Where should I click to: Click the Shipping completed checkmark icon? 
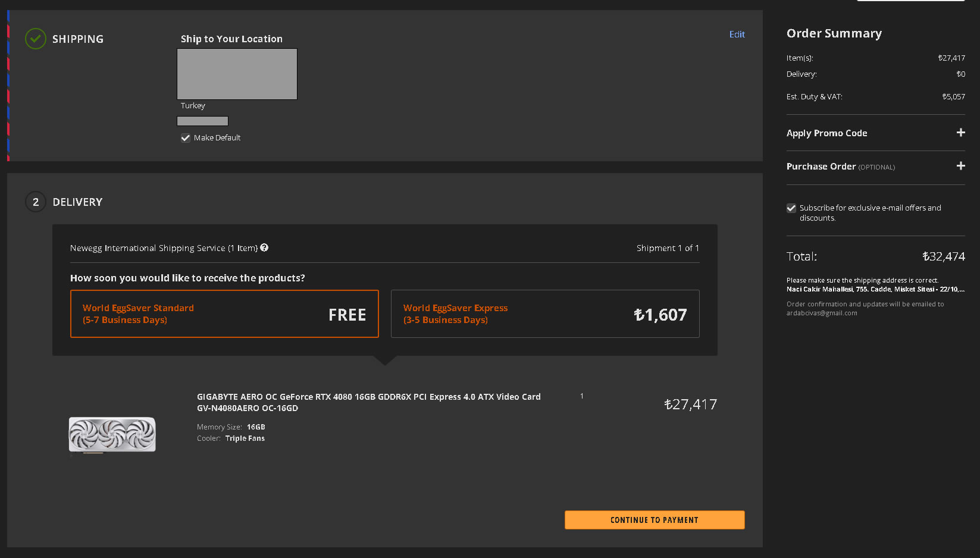36,39
